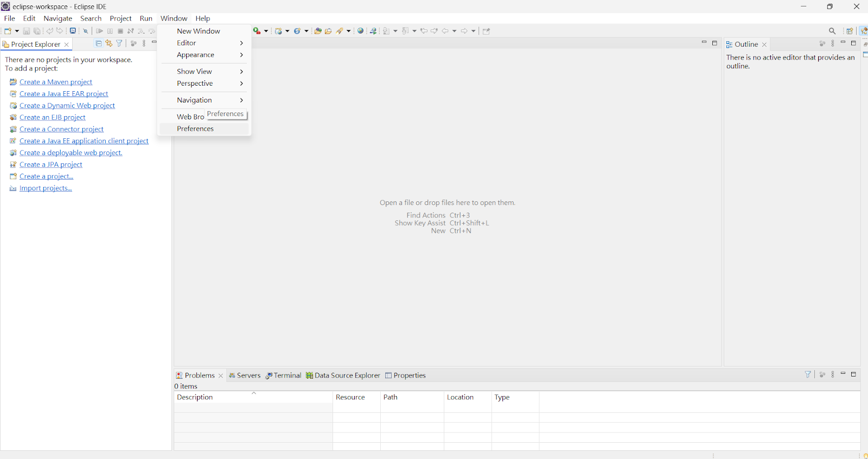Open the Outline view menu dots
The height and width of the screenshot is (459, 868).
pos(833,43)
